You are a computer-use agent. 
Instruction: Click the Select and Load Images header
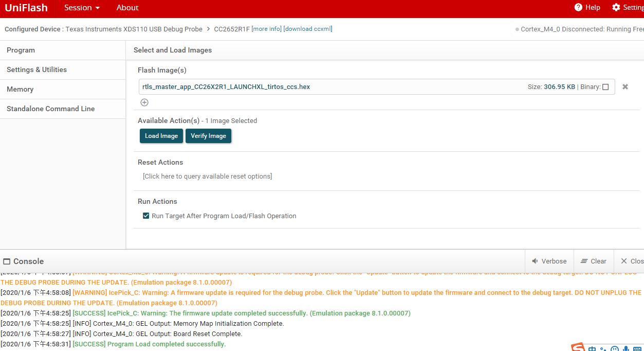coord(173,50)
